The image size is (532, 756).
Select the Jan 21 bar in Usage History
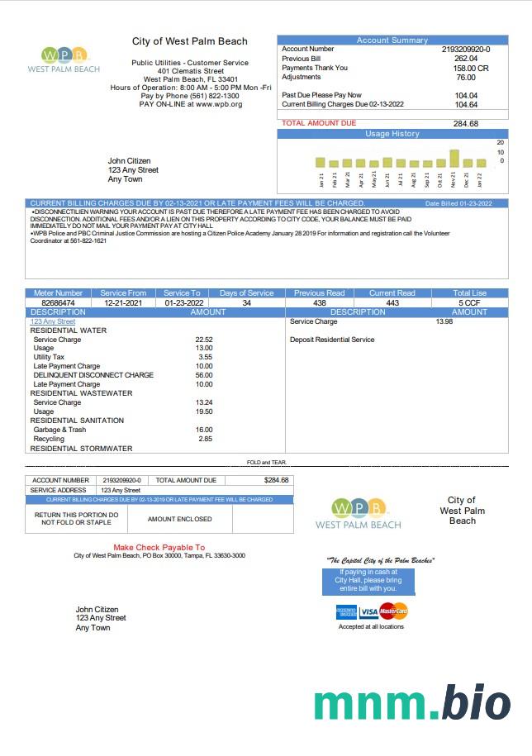click(x=321, y=162)
